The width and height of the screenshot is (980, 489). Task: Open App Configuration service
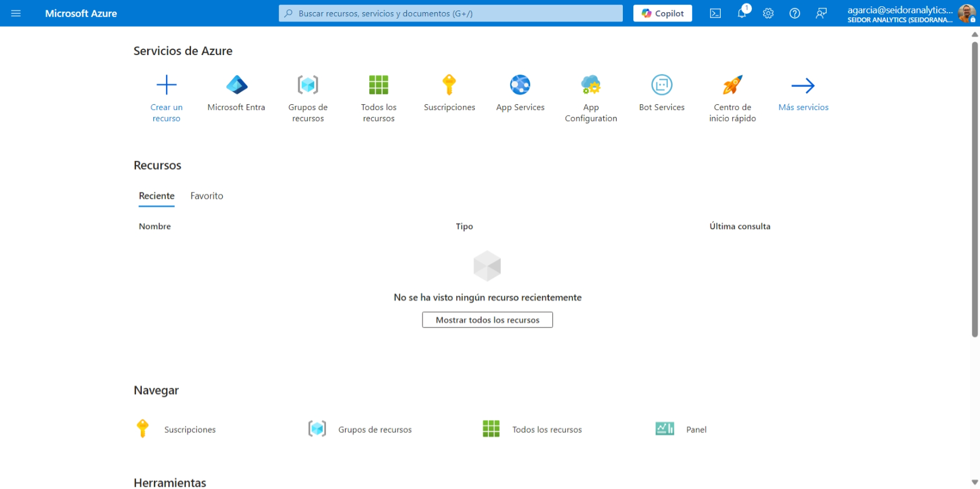coord(590,98)
